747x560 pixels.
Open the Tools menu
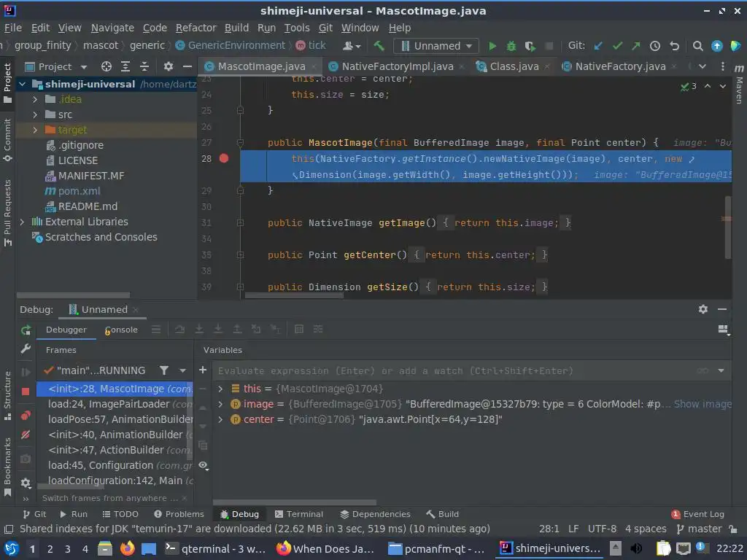297,28
